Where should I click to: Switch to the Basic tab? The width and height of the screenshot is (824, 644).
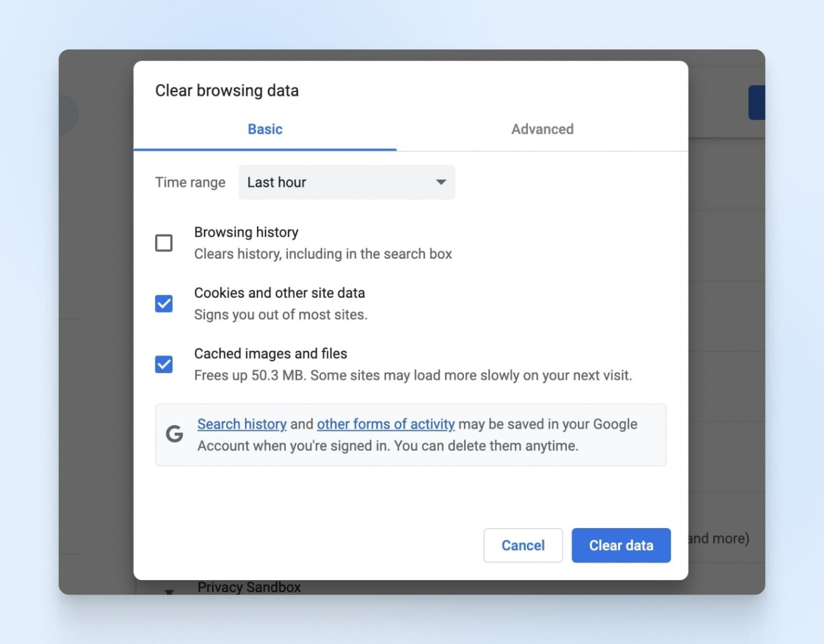coord(265,129)
